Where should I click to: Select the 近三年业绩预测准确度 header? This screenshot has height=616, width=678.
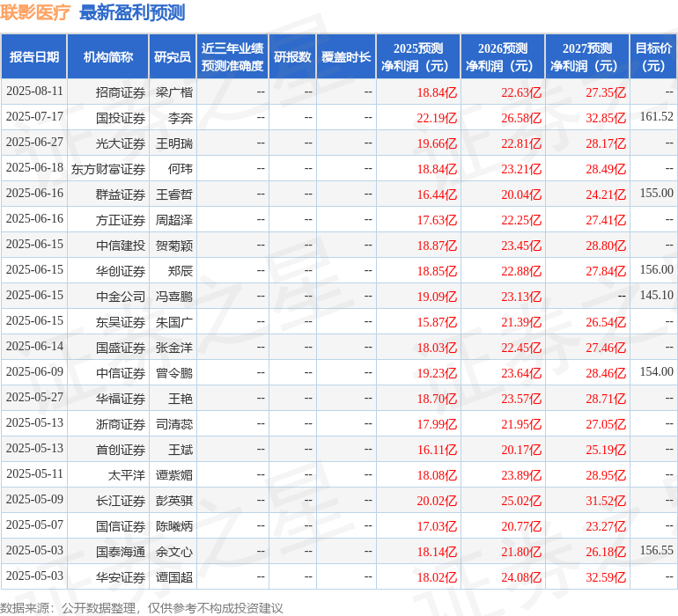232,57
